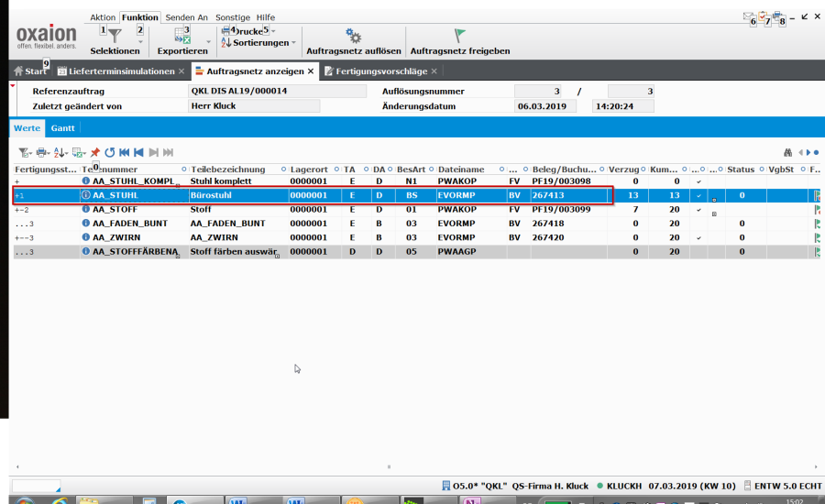Screen dimensions: 825x504
Task: Open the print queue icon at top right
Action: point(777,16)
